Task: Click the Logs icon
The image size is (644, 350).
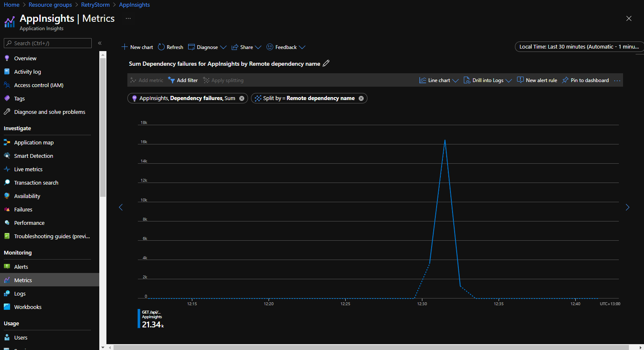Action: (7, 293)
